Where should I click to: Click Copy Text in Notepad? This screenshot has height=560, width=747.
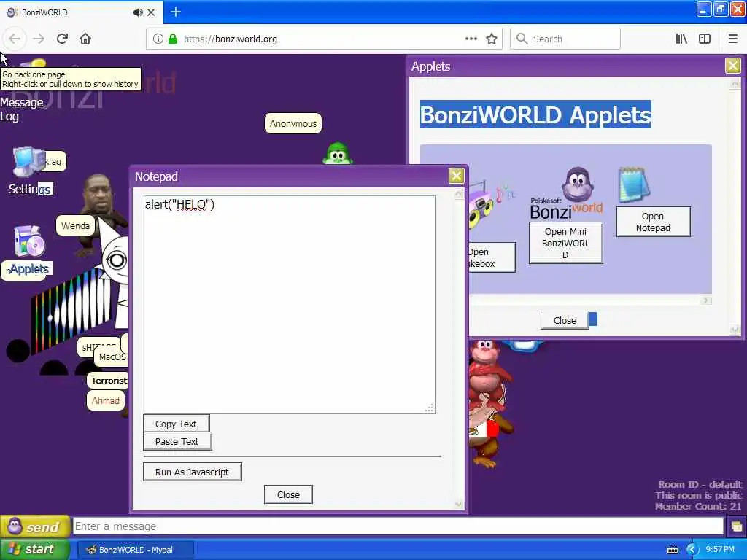click(176, 424)
